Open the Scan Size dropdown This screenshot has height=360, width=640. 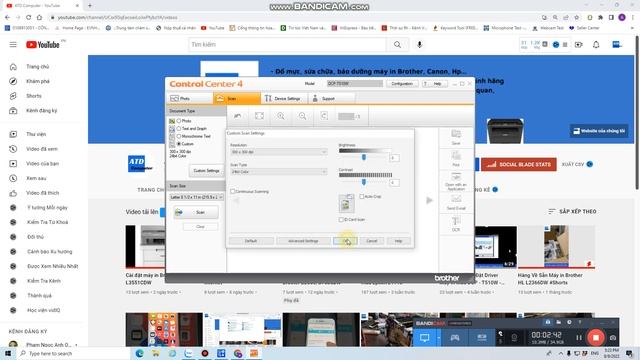pyautogui.click(x=196, y=197)
